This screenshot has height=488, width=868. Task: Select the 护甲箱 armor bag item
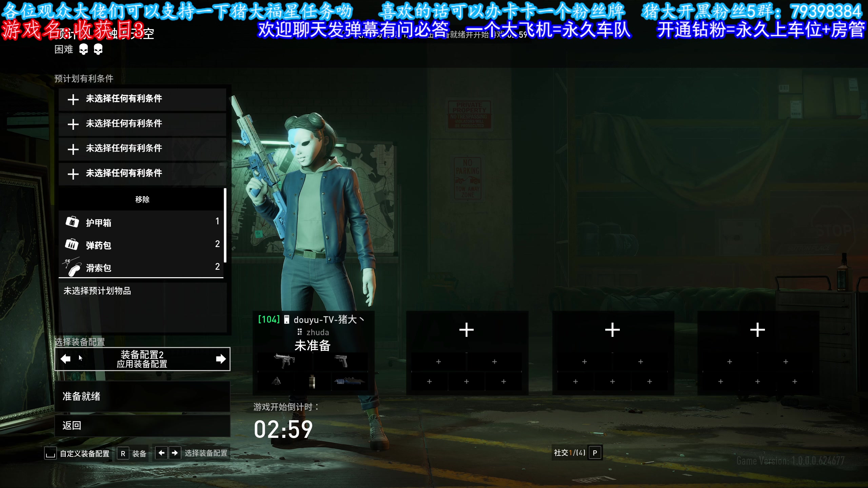(141, 222)
